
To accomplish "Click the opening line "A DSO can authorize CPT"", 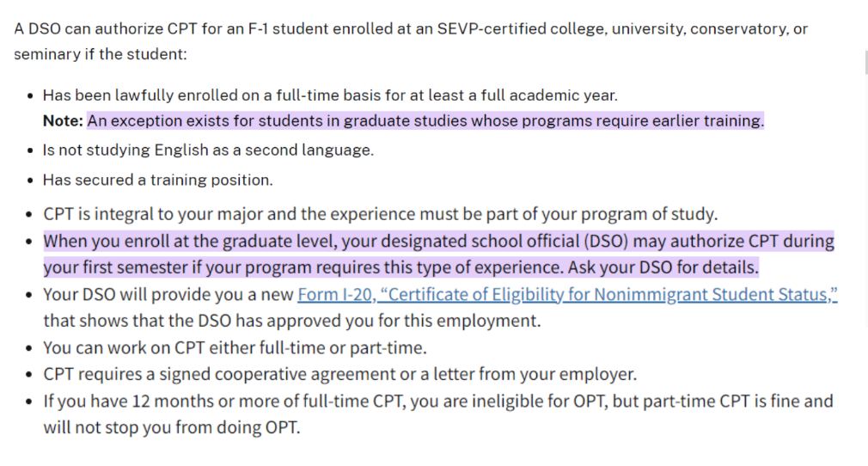I will (x=103, y=28).
